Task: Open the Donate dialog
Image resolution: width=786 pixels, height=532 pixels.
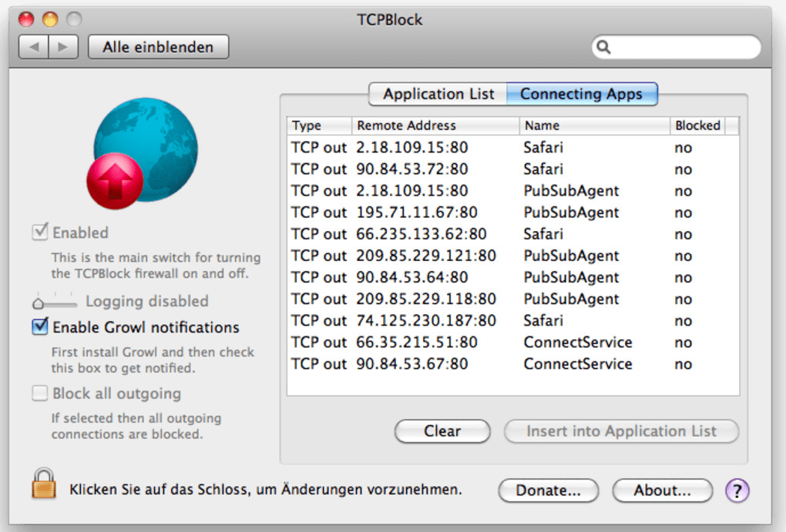Action: (x=548, y=490)
